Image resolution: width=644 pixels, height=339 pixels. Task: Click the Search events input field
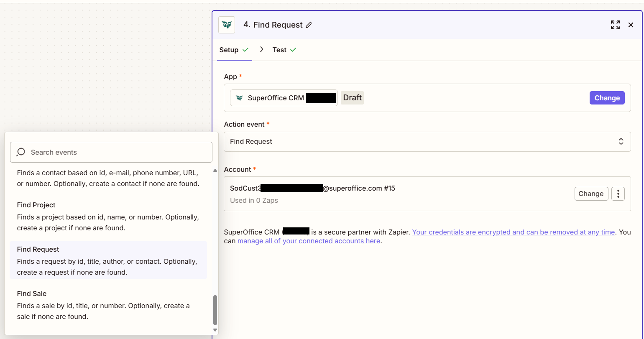tap(111, 152)
